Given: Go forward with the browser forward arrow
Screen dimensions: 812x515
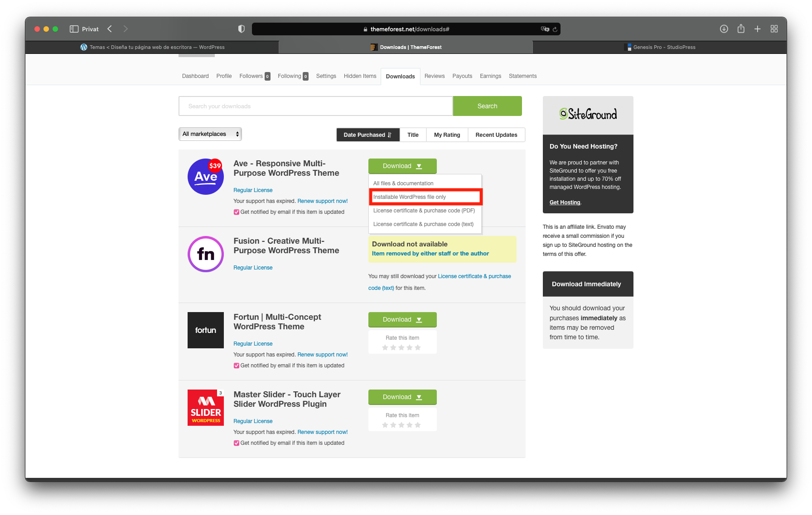Looking at the screenshot, I should (x=126, y=29).
